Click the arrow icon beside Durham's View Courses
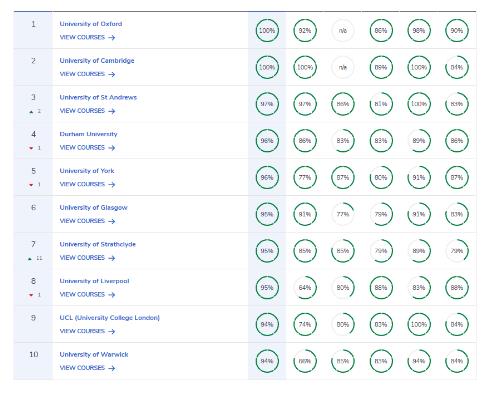Viewport: 497px width, 399px height. click(x=112, y=148)
